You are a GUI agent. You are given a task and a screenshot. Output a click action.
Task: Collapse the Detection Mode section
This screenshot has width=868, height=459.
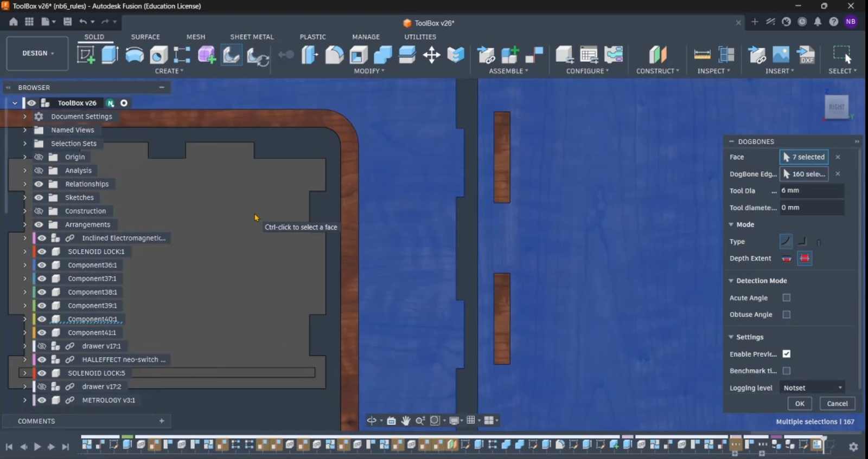click(731, 281)
